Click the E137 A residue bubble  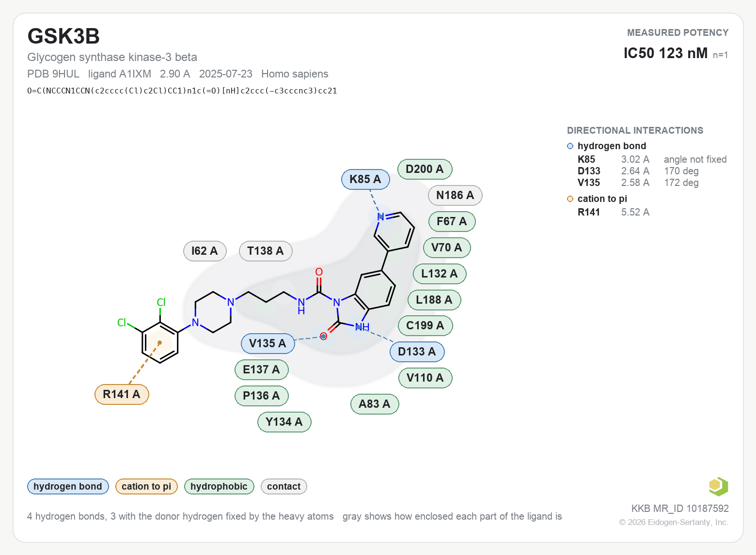261,370
